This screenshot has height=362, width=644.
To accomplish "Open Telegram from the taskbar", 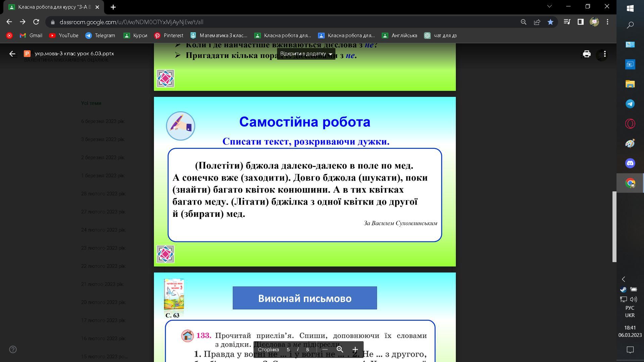I will 630,104.
